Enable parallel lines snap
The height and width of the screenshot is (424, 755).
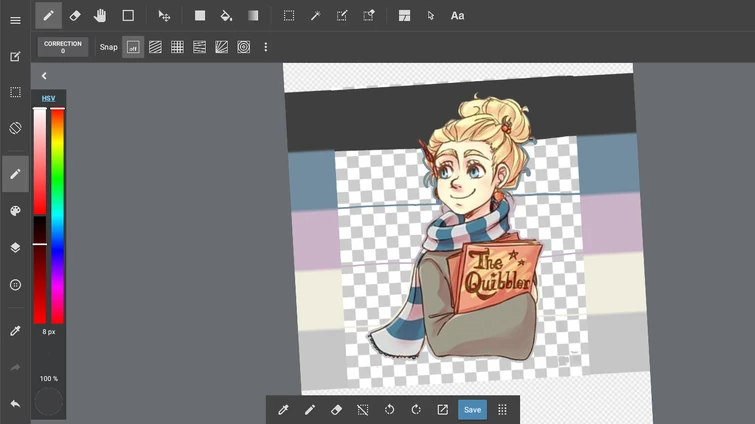pos(155,47)
